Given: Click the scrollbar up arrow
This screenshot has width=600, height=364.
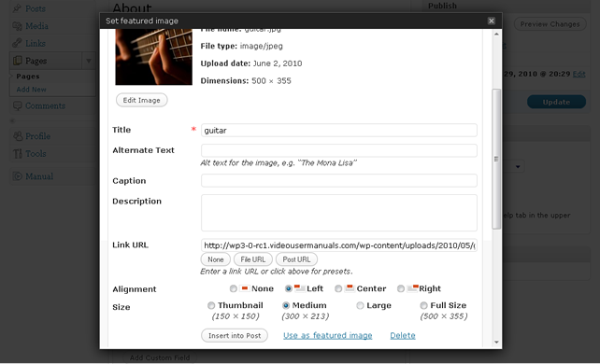Looking at the screenshot, I should click(x=496, y=34).
